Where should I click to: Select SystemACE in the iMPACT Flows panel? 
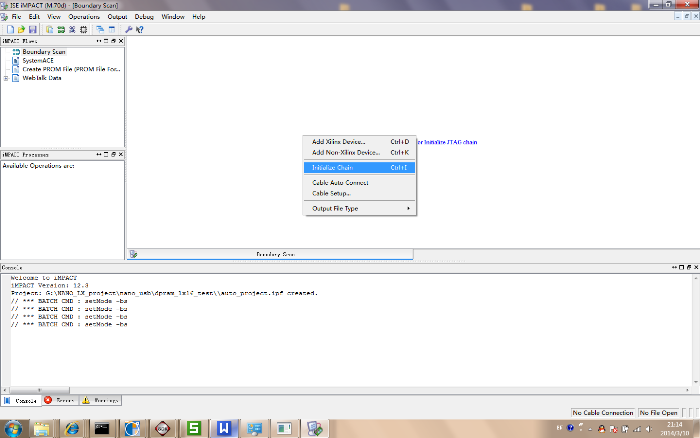point(38,60)
